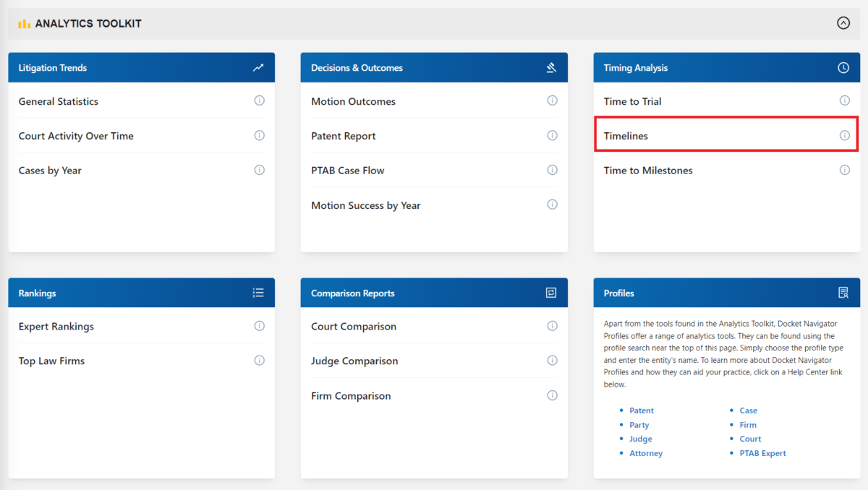Click the info icon next to Motion Outcomes

(x=552, y=100)
